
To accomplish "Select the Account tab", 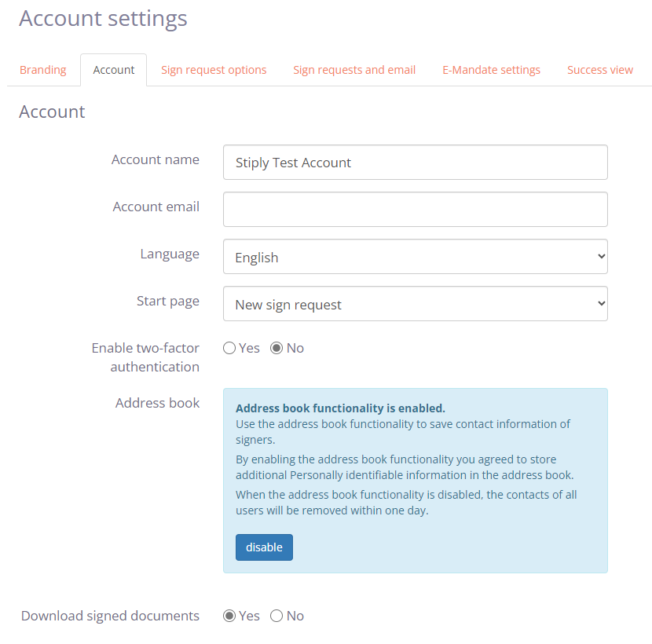I will tap(114, 70).
